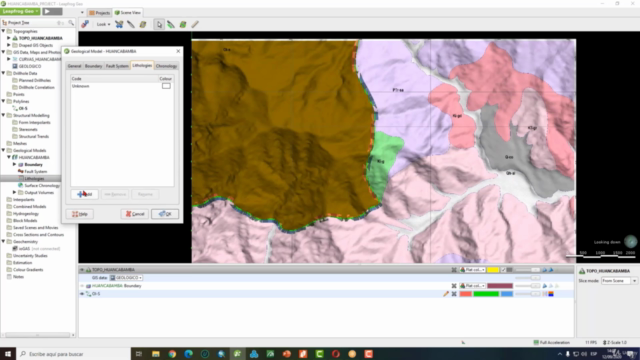Activate the Select arrow tool

(159, 24)
